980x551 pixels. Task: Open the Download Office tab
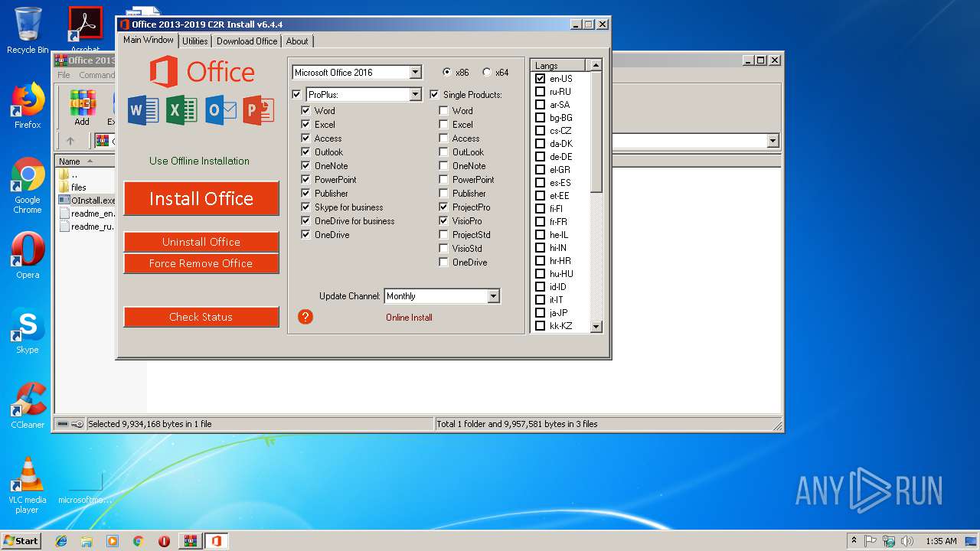pos(247,41)
